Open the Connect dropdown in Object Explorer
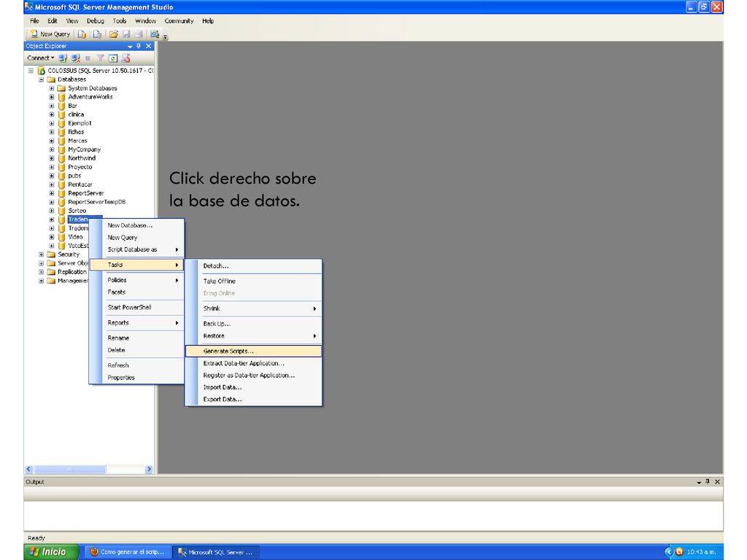 (x=41, y=58)
